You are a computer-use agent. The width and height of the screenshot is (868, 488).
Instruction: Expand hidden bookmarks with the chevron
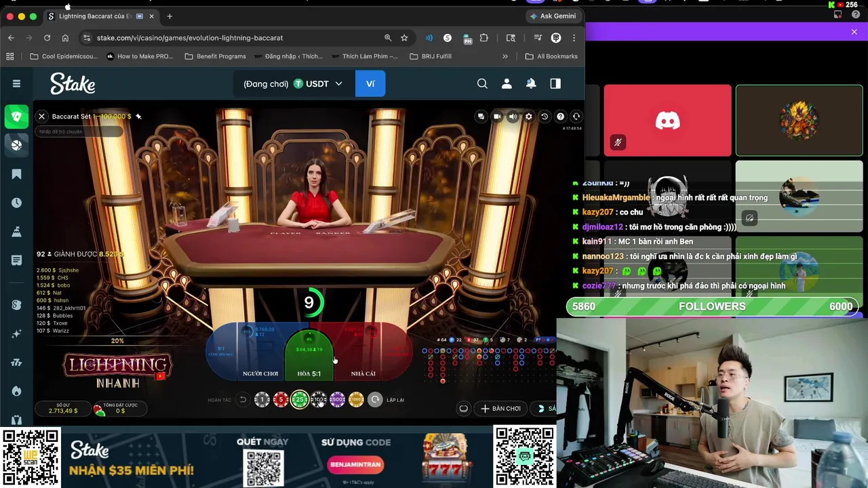click(x=505, y=56)
